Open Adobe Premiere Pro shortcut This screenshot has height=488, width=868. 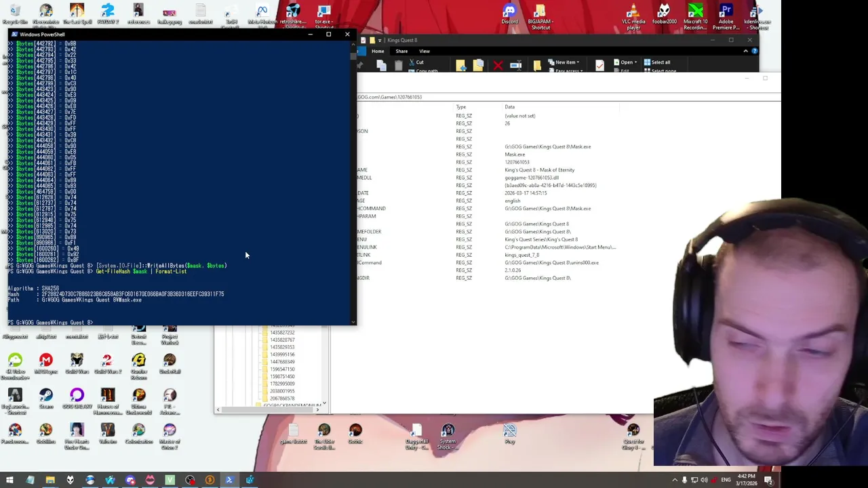click(726, 16)
